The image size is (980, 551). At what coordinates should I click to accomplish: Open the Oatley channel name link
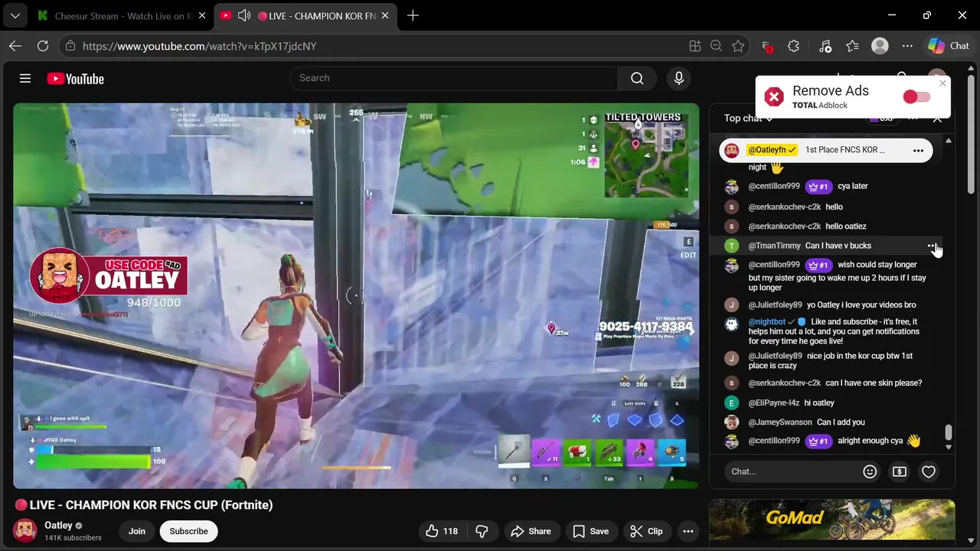58,525
